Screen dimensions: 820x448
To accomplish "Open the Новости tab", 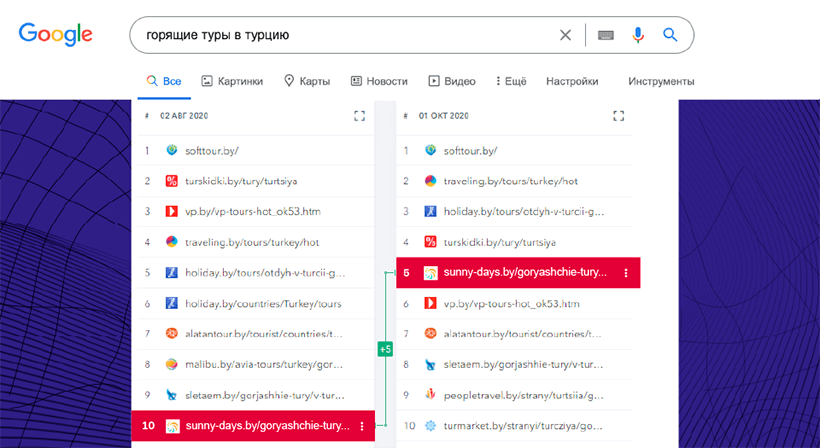I will [379, 82].
